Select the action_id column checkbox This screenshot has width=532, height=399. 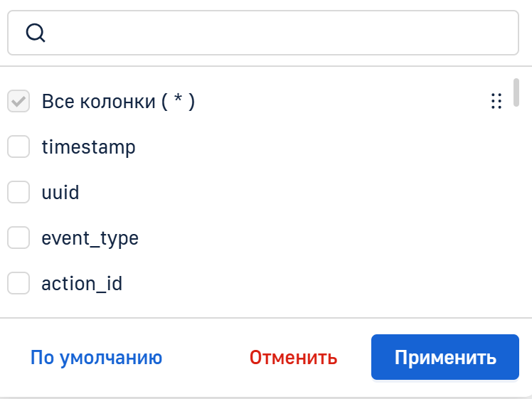[18, 284]
